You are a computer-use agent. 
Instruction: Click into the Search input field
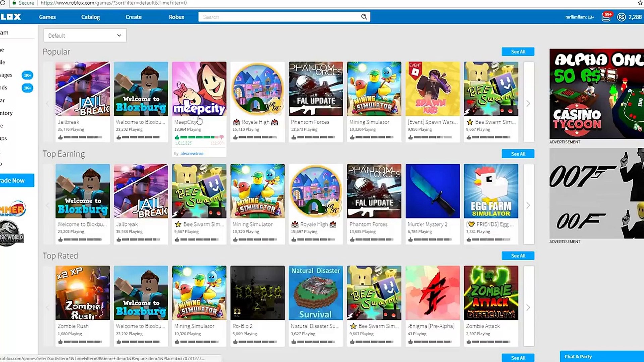click(x=278, y=17)
